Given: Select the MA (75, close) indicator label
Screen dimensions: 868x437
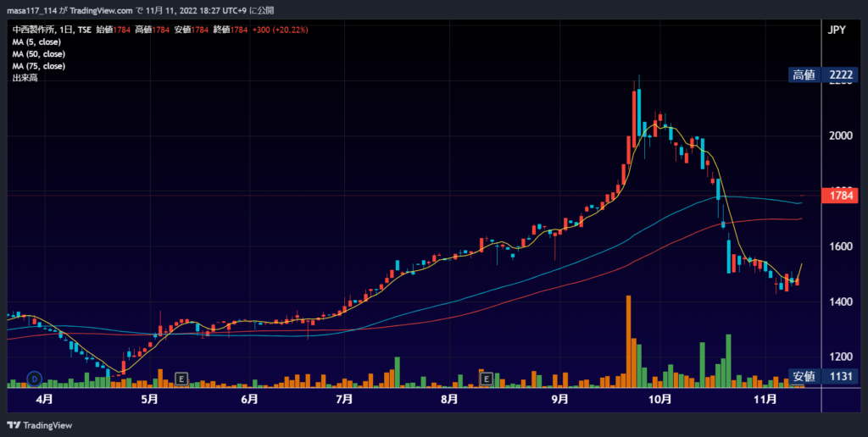Looking at the screenshot, I should coord(39,66).
